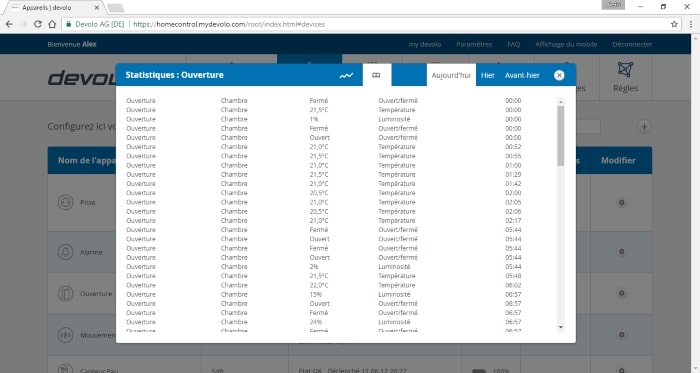Open the modify gear for Mouvement
The height and width of the screenshot is (373, 700).
coord(621,335)
